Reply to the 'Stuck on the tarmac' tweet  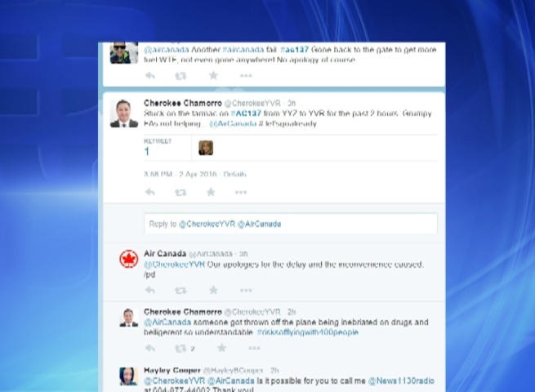[x=150, y=192]
